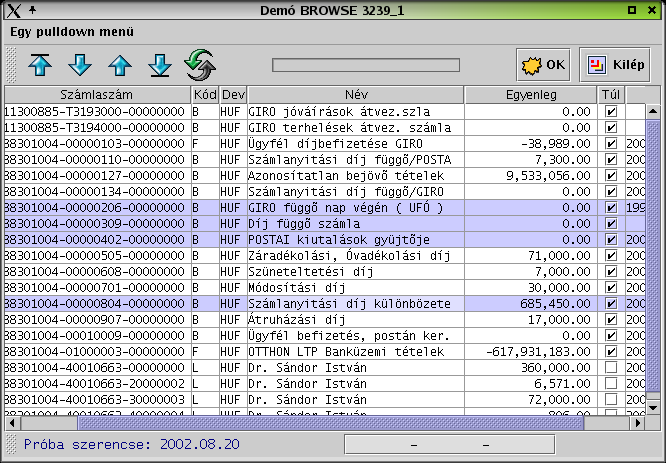This screenshot has width=666, height=463.
Task: Click the green refresh arrows icon
Action: click(200, 65)
